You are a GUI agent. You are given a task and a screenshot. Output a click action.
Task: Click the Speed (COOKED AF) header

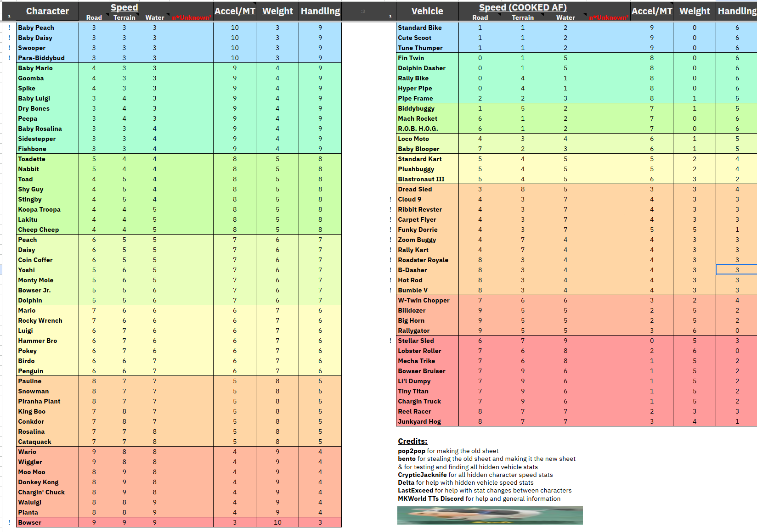523,7
